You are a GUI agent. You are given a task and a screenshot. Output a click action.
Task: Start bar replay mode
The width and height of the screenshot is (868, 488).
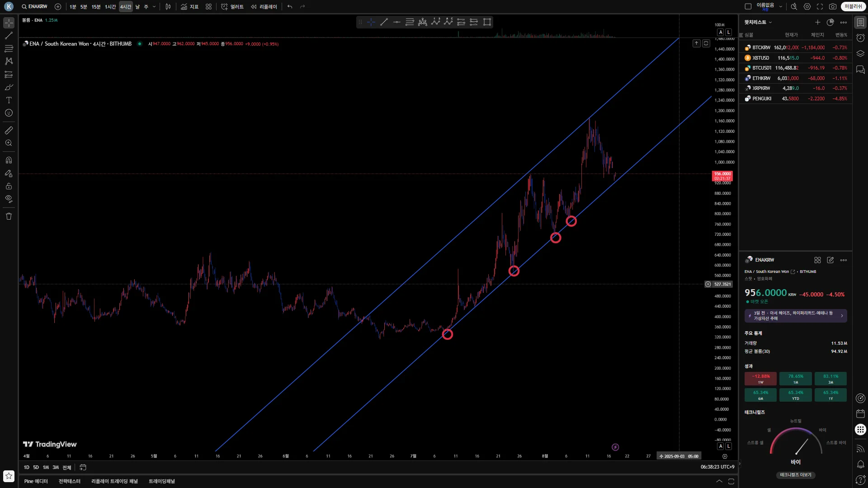click(264, 7)
